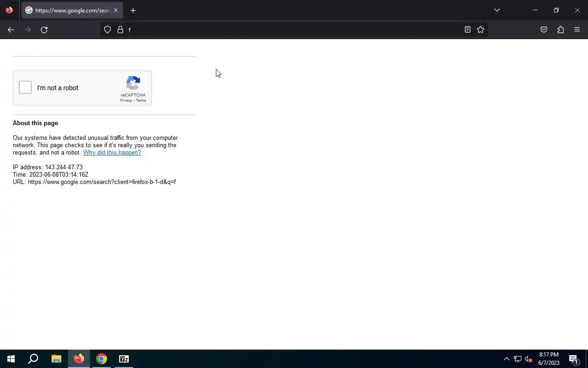Screen dimensions: 588x368
Task: Open the reCAPTCHA Privacy link
Action: [x=126, y=100]
